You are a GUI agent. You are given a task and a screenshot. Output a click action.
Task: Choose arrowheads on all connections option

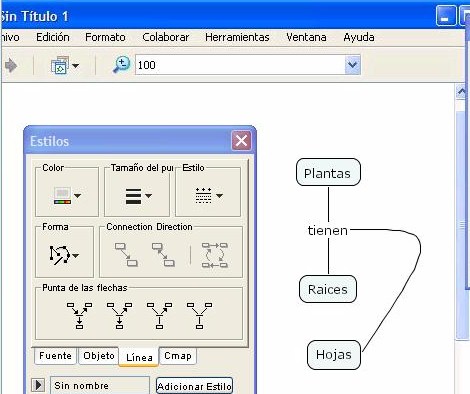pyautogui.click(x=79, y=316)
